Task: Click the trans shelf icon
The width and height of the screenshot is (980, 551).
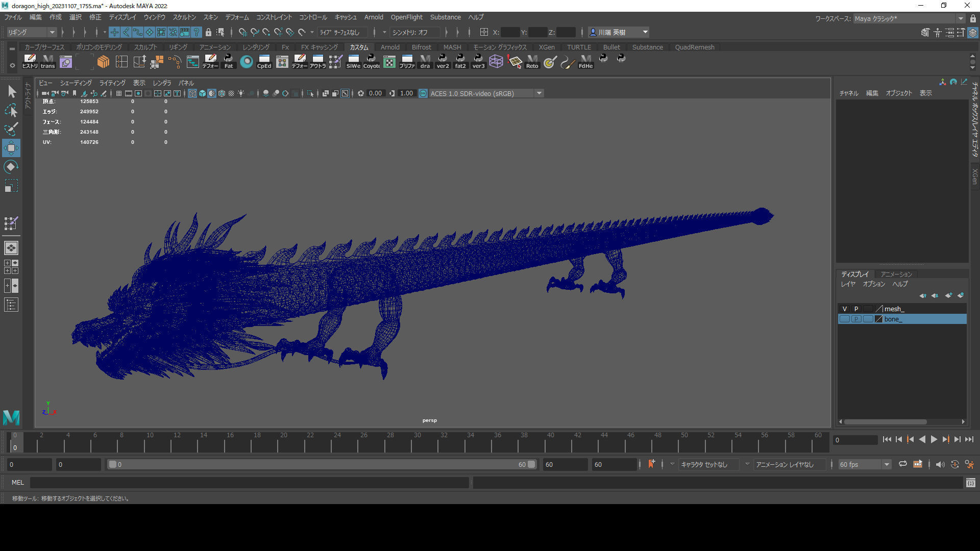Action: [47, 62]
